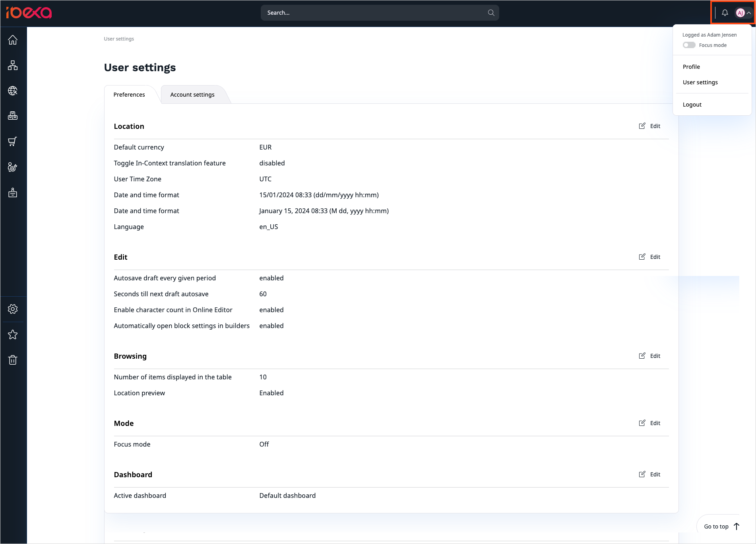The image size is (756, 544).
Task: Select the Preferences tab
Action: [129, 94]
